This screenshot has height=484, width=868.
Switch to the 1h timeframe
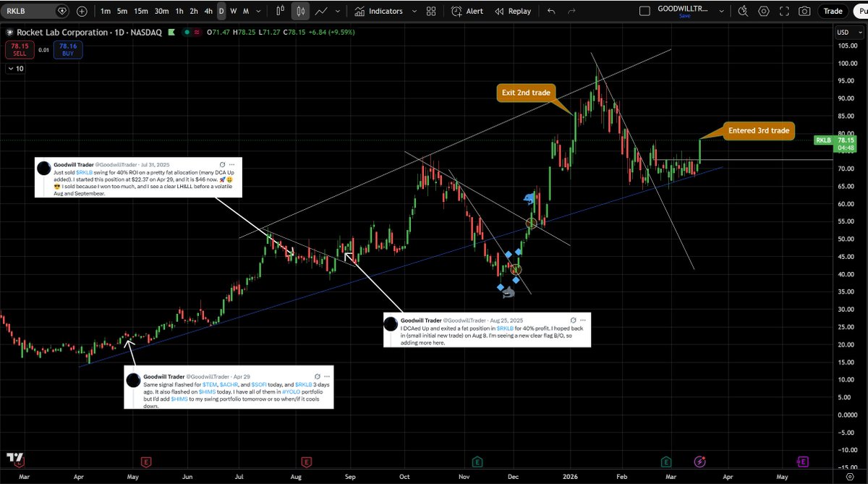coord(178,11)
